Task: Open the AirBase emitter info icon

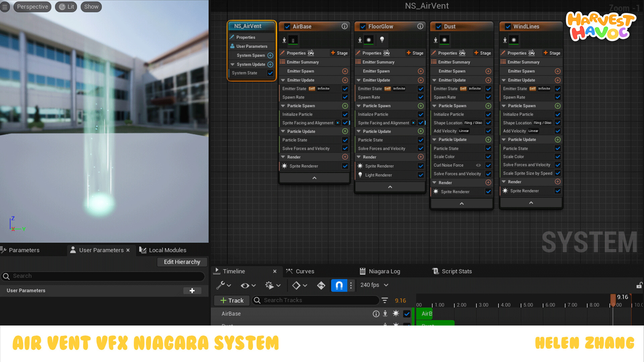Action: point(344,26)
